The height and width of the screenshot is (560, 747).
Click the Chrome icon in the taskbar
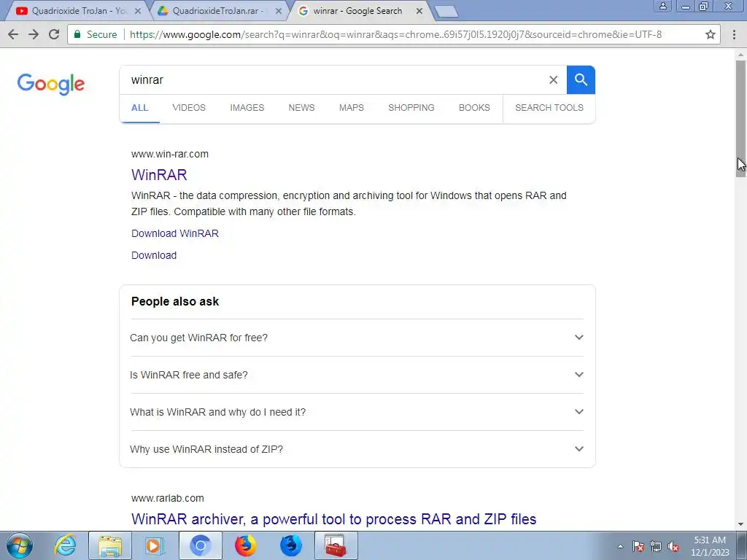click(200, 545)
